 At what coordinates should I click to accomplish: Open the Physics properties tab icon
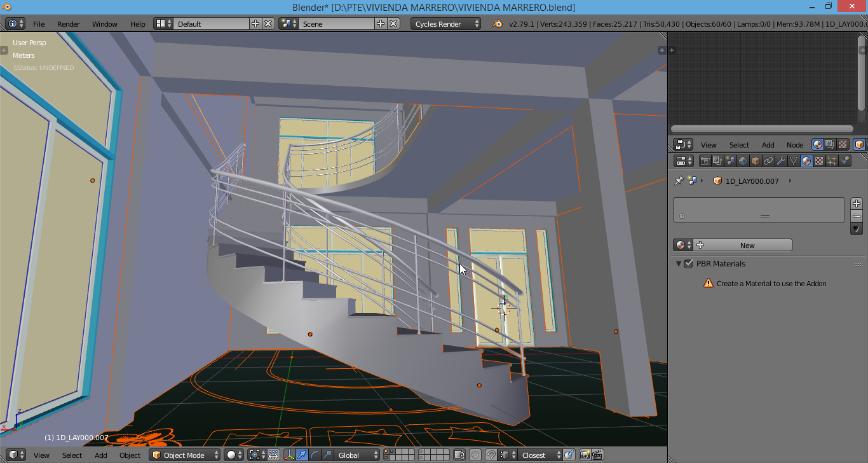coord(844,161)
